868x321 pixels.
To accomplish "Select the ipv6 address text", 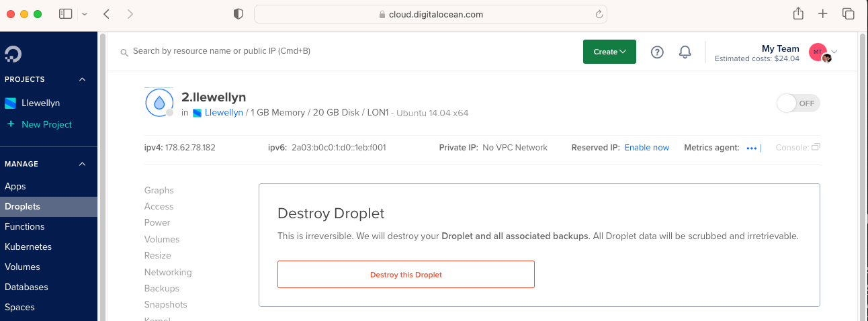I will (x=339, y=148).
